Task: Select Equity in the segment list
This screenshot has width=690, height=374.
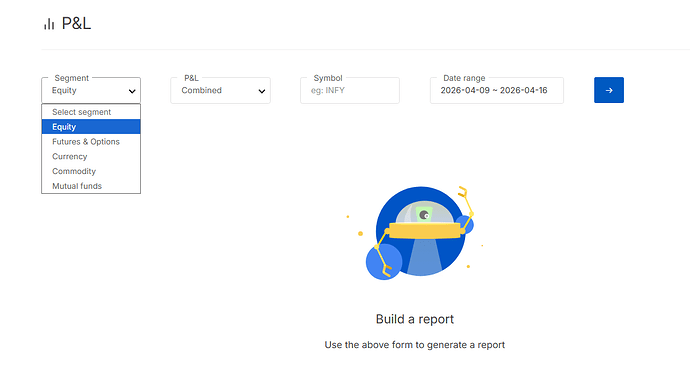Action: pos(91,127)
